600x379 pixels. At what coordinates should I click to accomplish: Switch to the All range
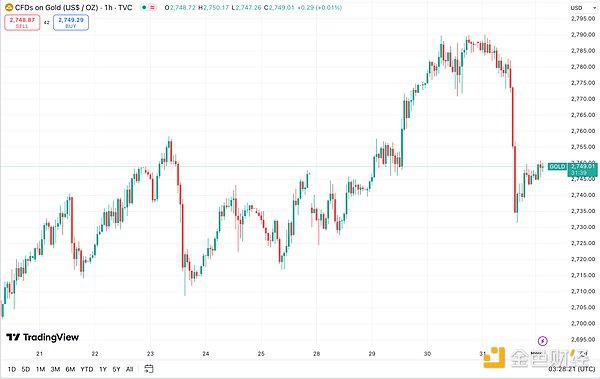coord(129,369)
